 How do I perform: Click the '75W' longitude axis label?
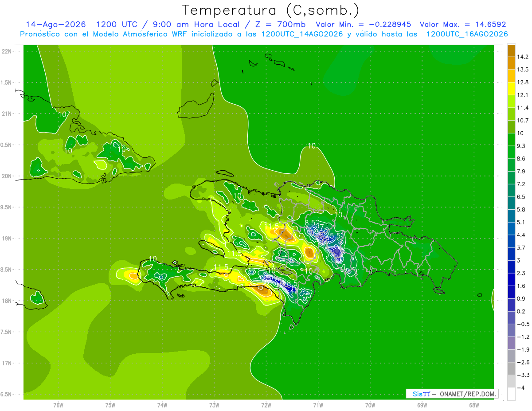pos(110,405)
